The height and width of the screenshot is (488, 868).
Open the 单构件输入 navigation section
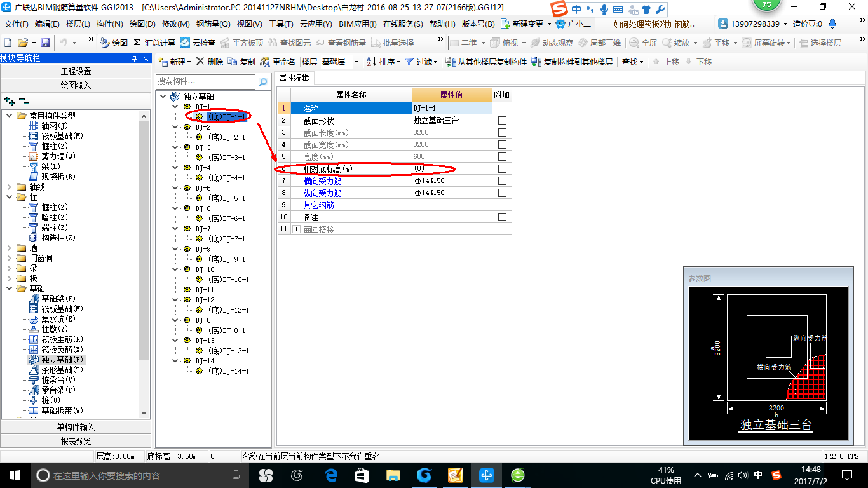pos(76,427)
